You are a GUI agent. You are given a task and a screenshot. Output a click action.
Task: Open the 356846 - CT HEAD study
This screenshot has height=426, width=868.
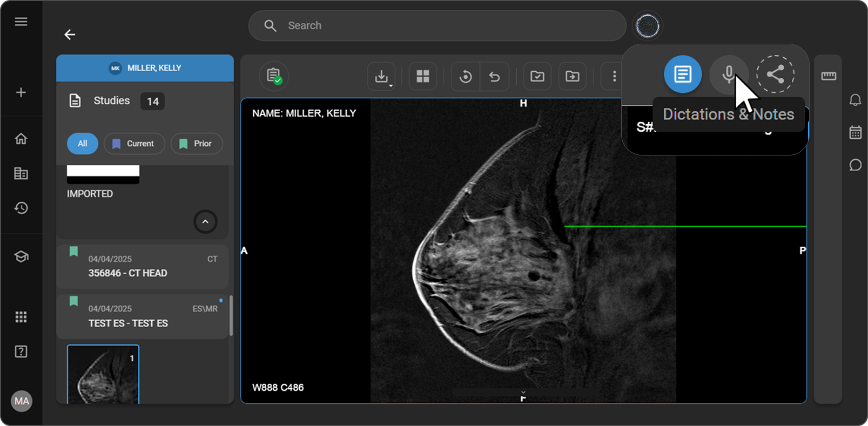pyautogui.click(x=143, y=267)
